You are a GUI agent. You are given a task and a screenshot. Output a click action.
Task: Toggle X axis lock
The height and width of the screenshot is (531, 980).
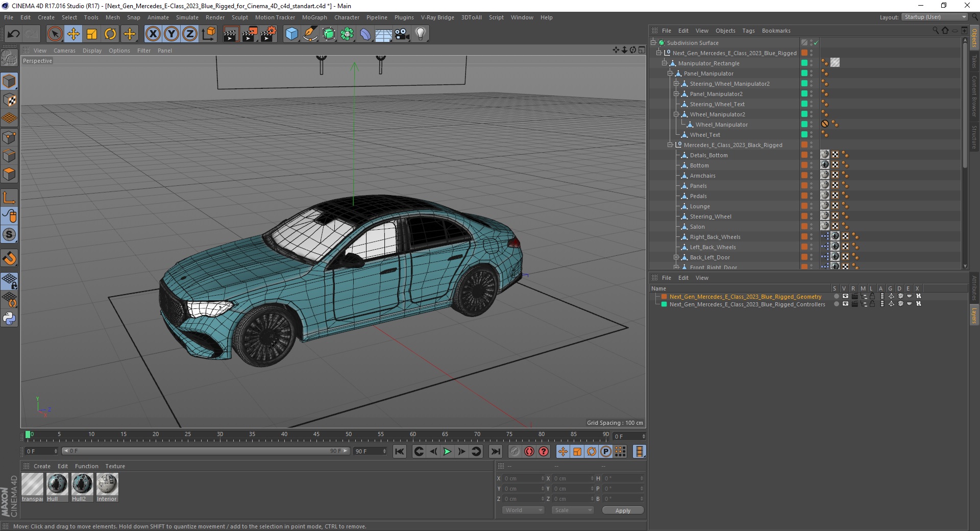point(153,34)
